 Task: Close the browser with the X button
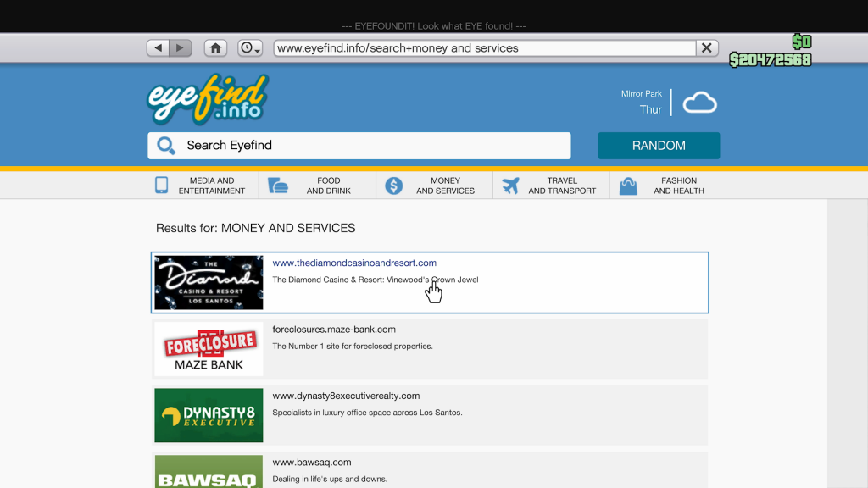[x=707, y=48]
